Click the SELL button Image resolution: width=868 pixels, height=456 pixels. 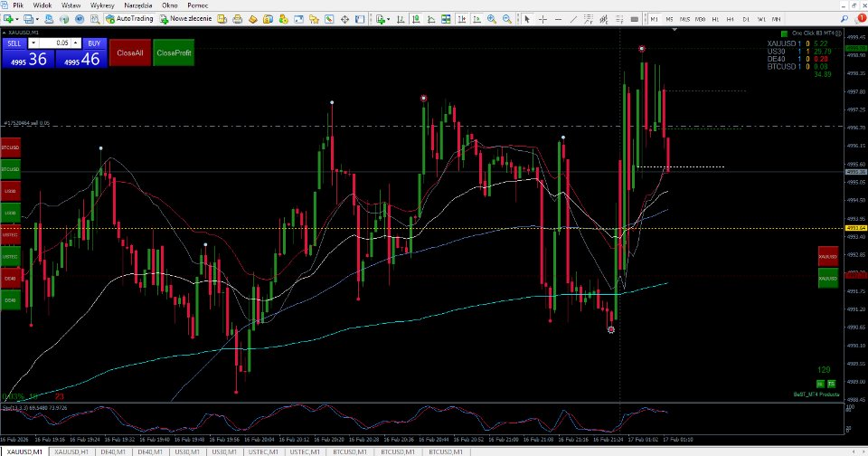(14, 43)
